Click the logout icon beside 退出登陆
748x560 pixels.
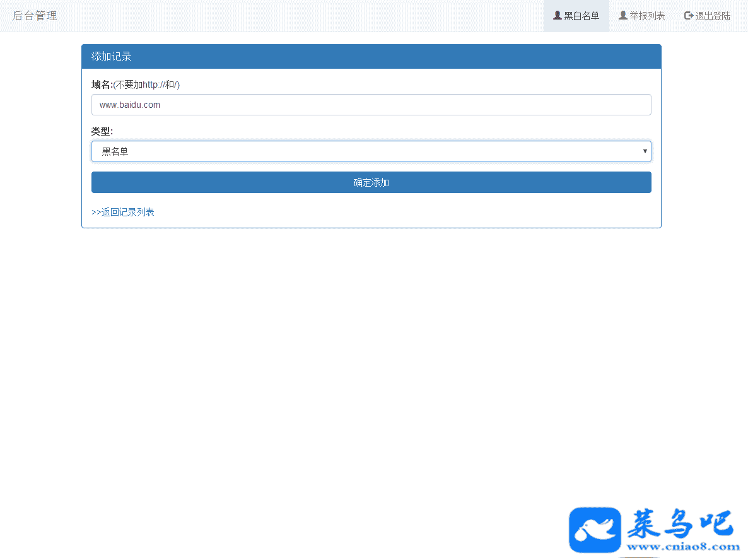pyautogui.click(x=689, y=16)
